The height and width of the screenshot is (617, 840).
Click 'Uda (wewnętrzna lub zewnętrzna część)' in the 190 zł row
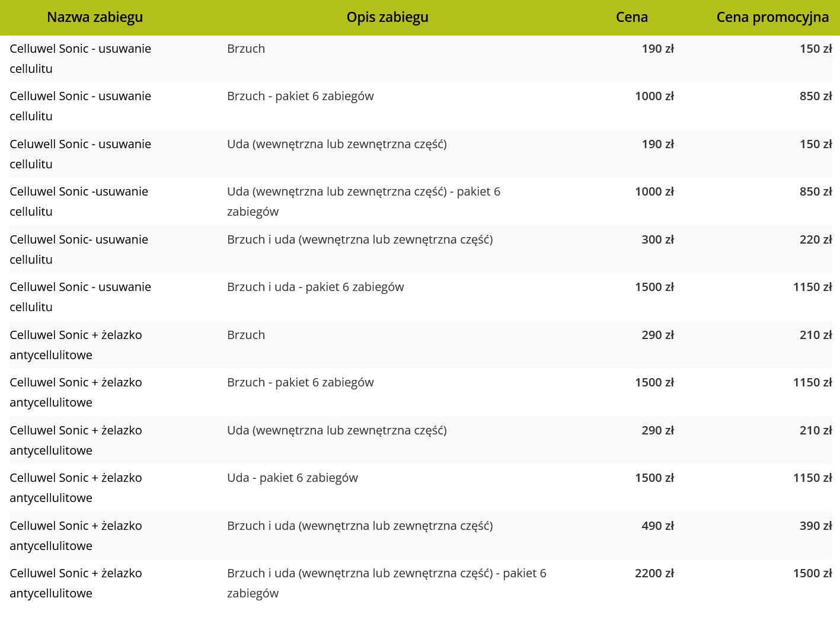click(337, 144)
